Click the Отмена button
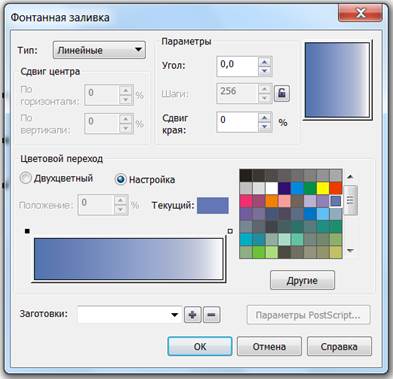This screenshot has height=379, width=393. pos(269,347)
